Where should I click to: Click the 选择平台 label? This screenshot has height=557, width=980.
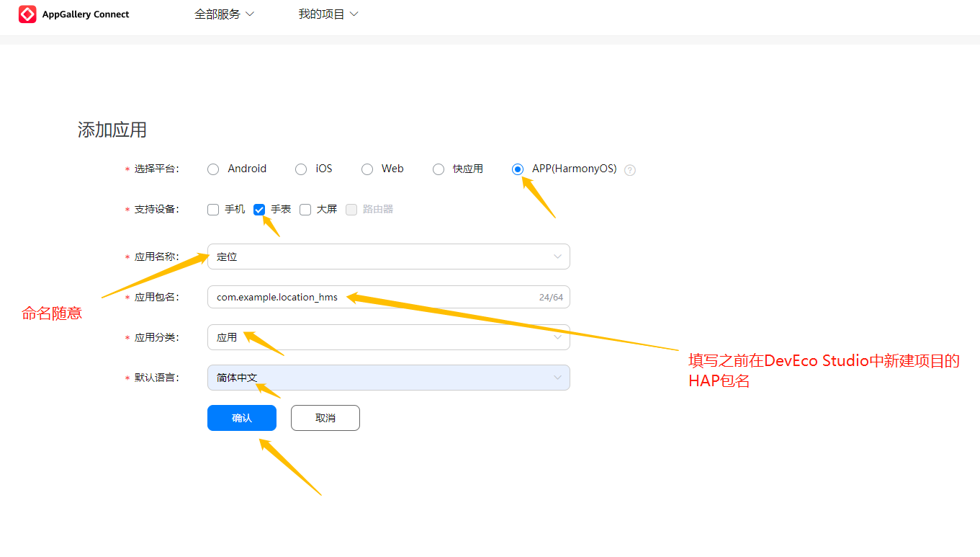coord(156,169)
